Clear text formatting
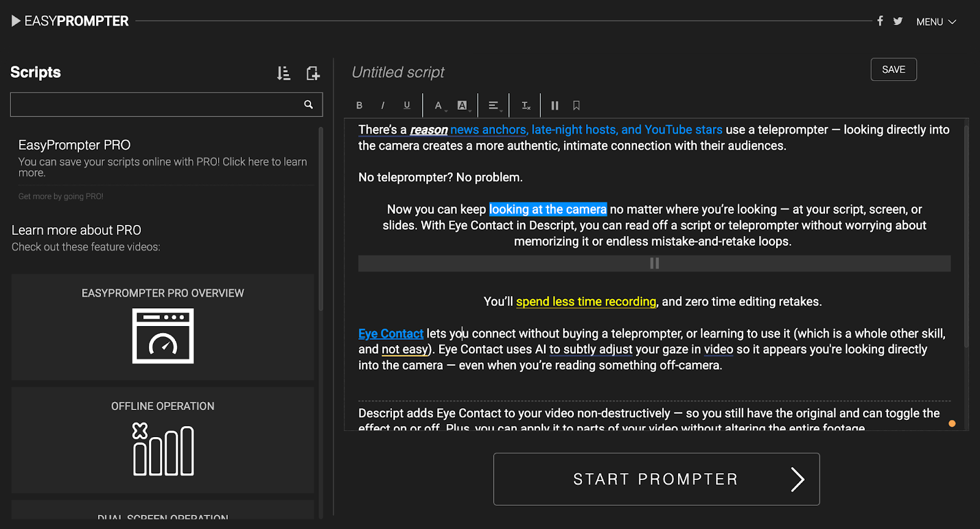 click(526, 105)
